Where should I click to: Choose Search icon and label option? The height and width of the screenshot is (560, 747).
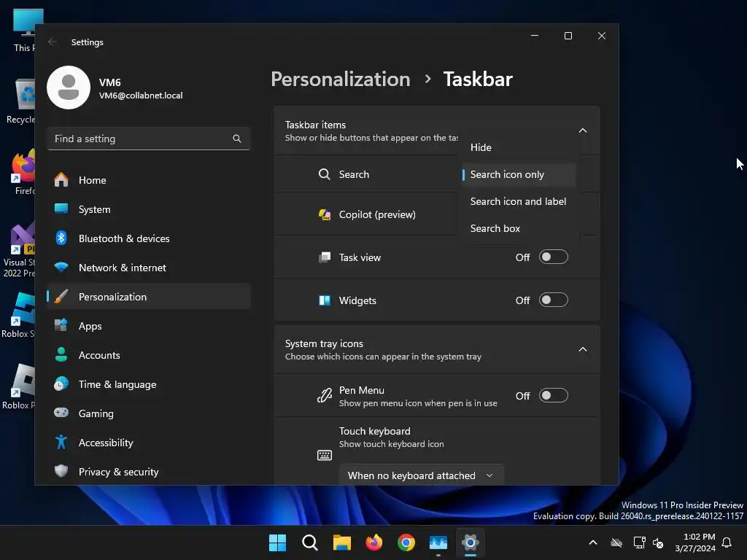pyautogui.click(x=519, y=201)
